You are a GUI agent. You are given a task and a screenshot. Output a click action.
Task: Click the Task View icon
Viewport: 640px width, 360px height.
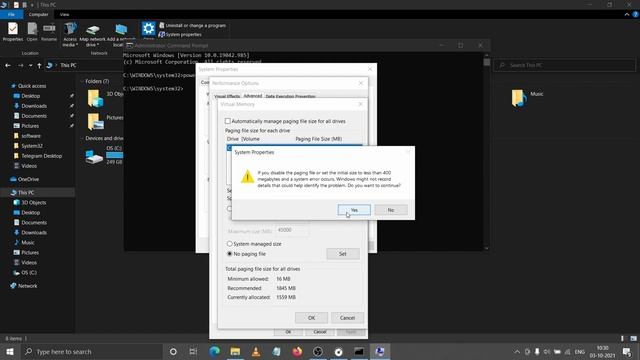tap(193, 351)
